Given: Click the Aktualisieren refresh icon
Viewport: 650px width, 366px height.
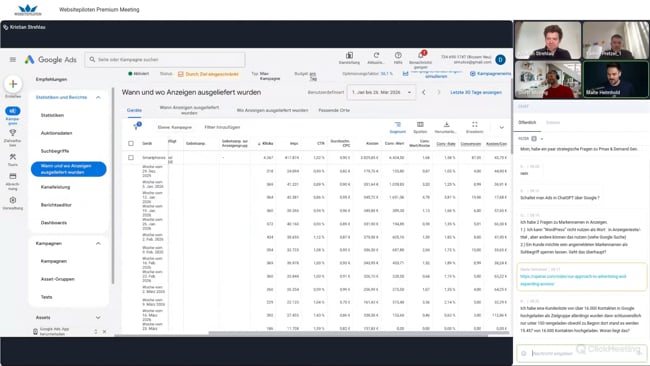Looking at the screenshot, I should tap(376, 55).
